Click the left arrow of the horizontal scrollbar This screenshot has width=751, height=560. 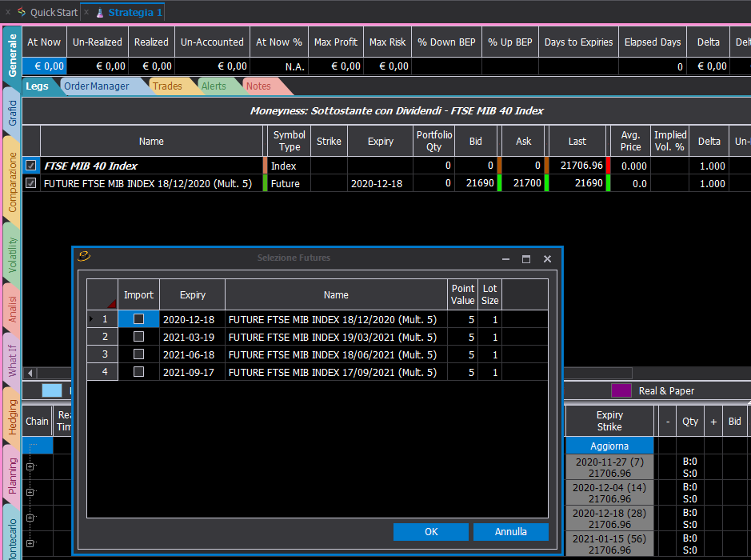click(30, 373)
